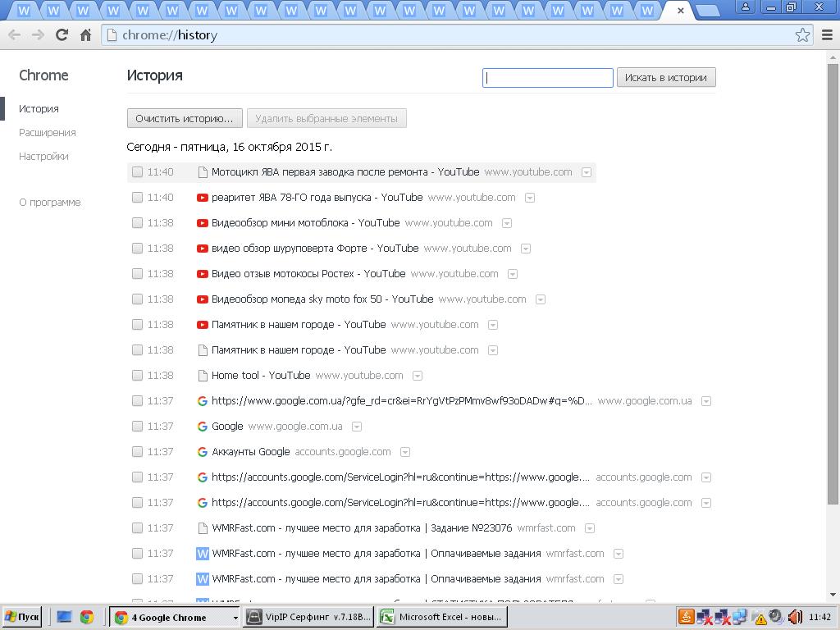
Task: Switch to Microsoft Excel taskbar window
Action: pos(441,617)
